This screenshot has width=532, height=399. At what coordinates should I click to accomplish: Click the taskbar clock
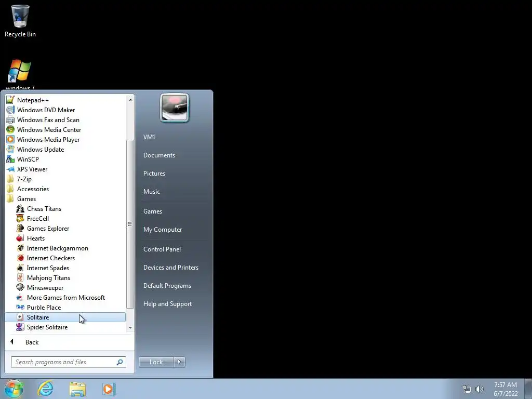[506, 389]
